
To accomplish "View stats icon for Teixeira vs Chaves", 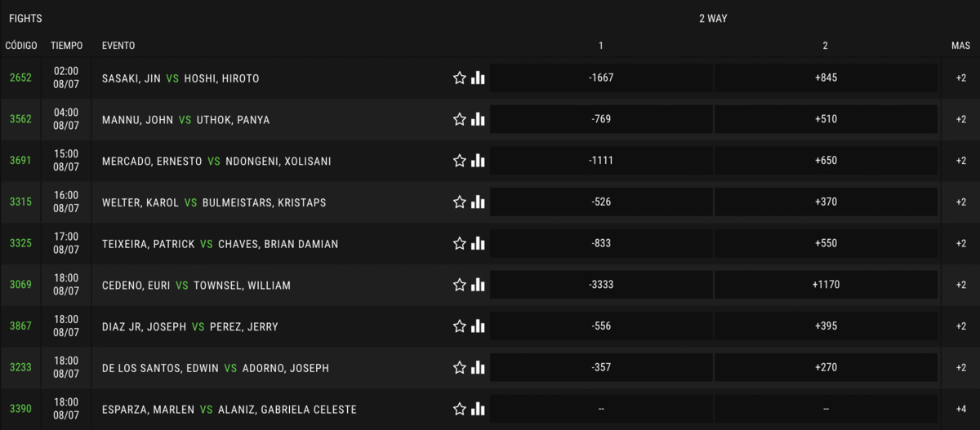I will coord(479,244).
